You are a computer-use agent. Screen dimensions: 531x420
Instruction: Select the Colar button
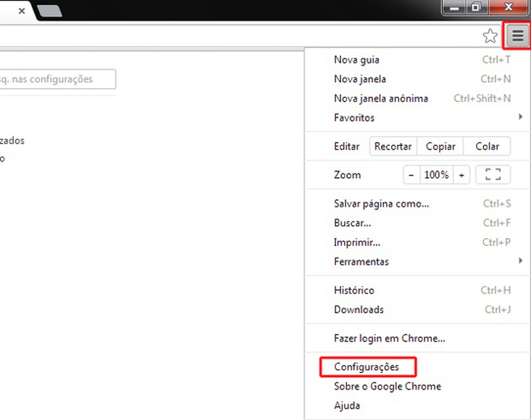point(487,146)
